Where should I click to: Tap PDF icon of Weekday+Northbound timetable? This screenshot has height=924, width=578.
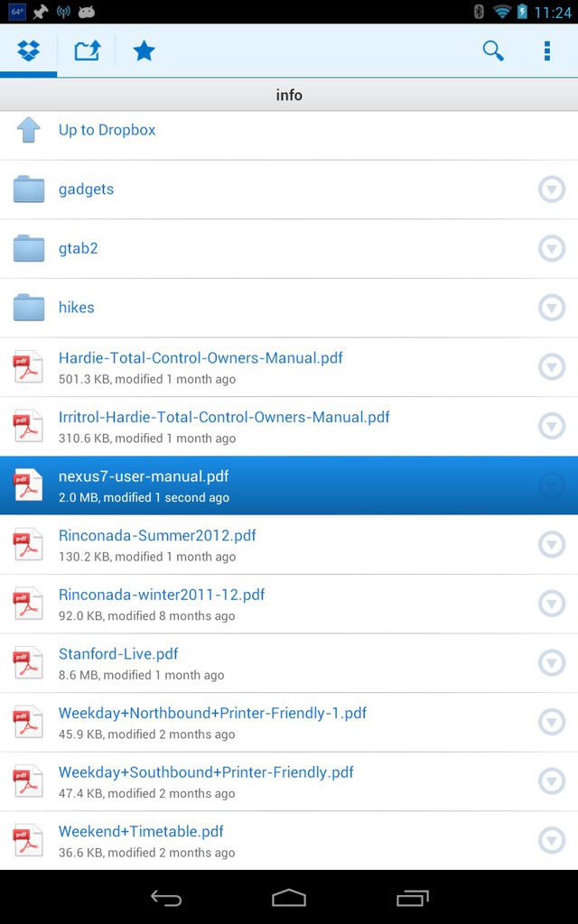coord(28,721)
